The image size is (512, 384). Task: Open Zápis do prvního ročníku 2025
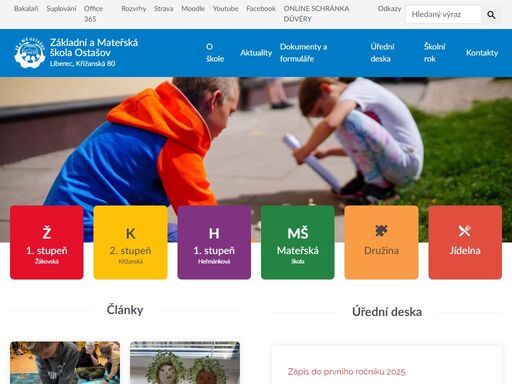(346, 372)
